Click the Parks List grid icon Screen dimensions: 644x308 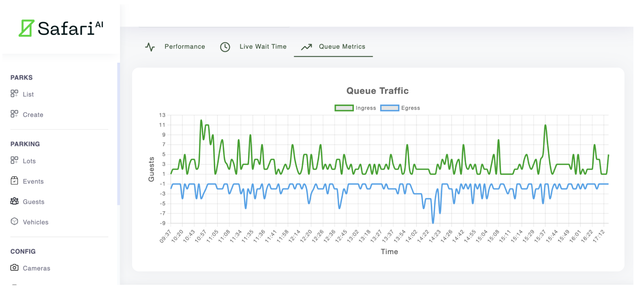14,93
